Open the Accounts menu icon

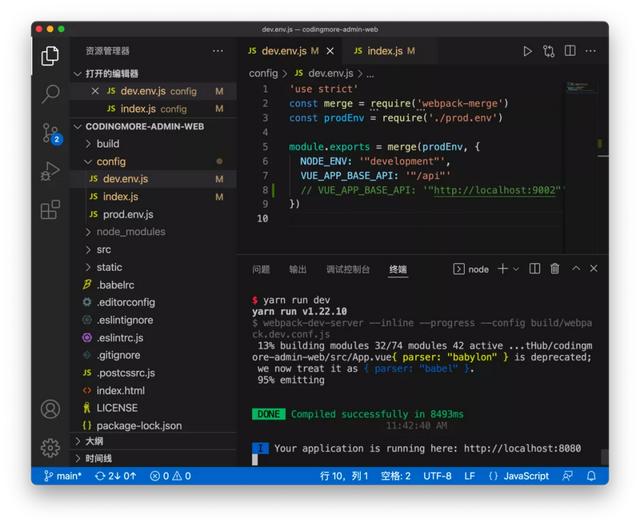click(50, 409)
